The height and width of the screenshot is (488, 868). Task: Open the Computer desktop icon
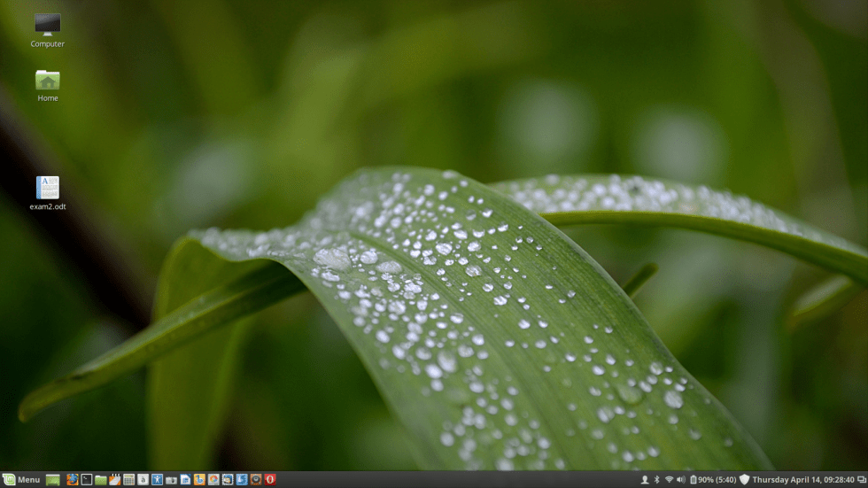47,26
